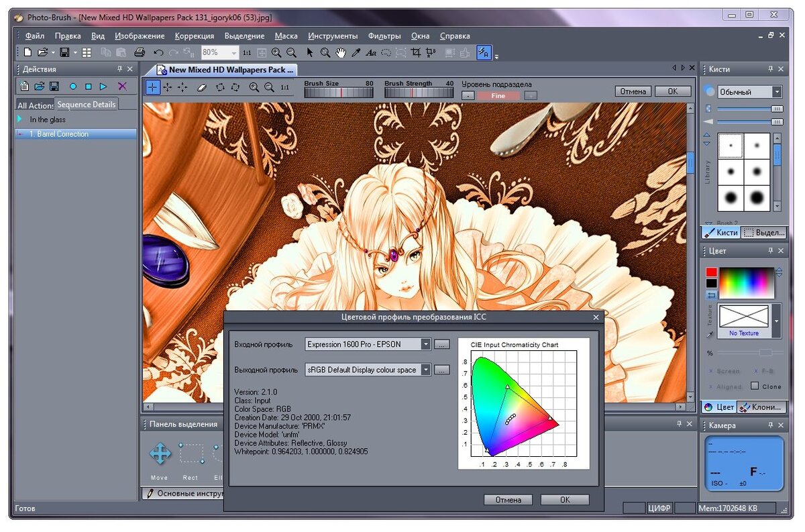
Task: Open actions folder icon in Действия panel
Action: pyautogui.click(x=39, y=87)
